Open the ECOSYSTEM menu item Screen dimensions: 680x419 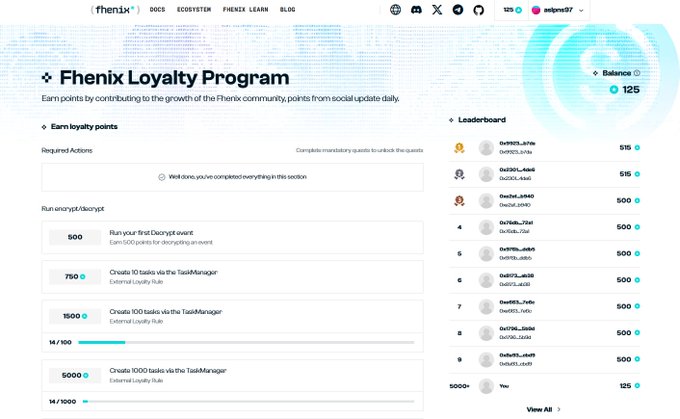click(x=194, y=10)
